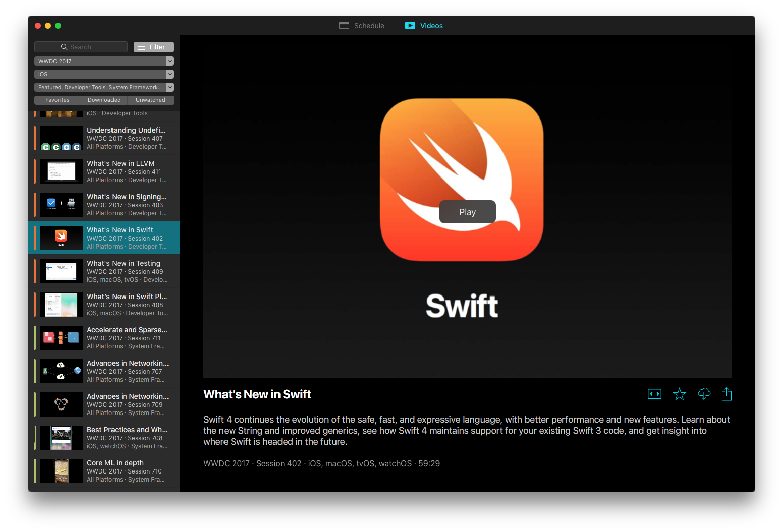Focus the Search field
Viewport: 783px width, 532px height.
pos(81,47)
